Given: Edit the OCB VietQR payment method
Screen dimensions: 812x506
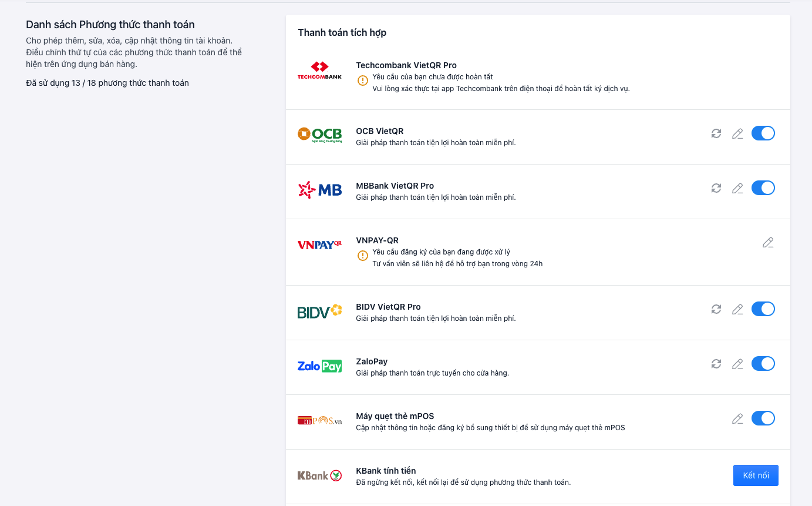Looking at the screenshot, I should (x=737, y=133).
